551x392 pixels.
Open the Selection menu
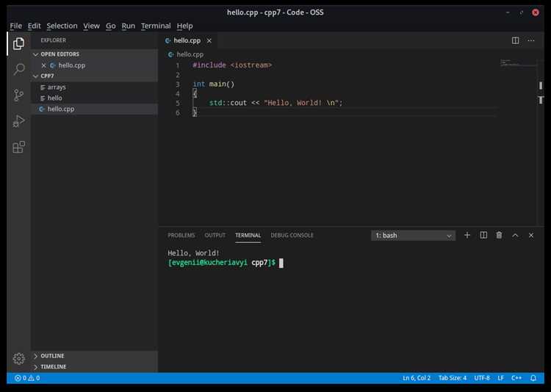[x=62, y=26]
